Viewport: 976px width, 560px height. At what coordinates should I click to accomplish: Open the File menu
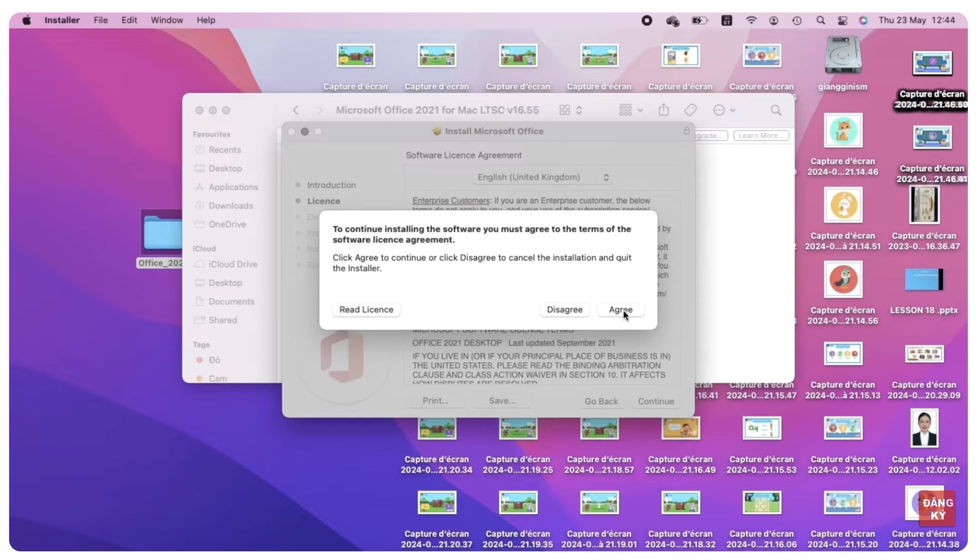pyautogui.click(x=101, y=20)
